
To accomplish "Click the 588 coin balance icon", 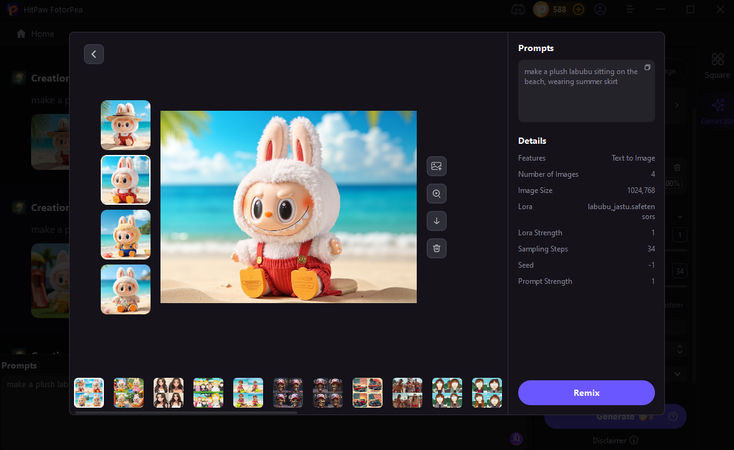I will coord(541,9).
